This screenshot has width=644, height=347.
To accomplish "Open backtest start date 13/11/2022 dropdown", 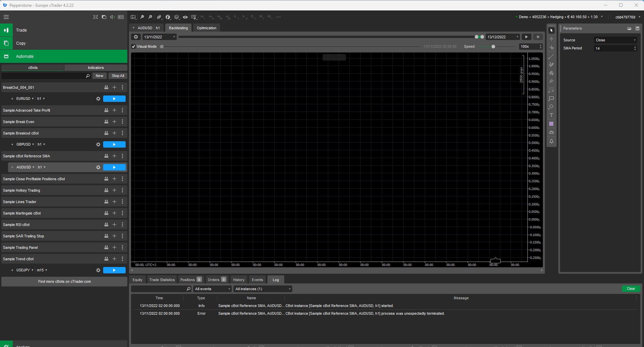I will 160,37.
